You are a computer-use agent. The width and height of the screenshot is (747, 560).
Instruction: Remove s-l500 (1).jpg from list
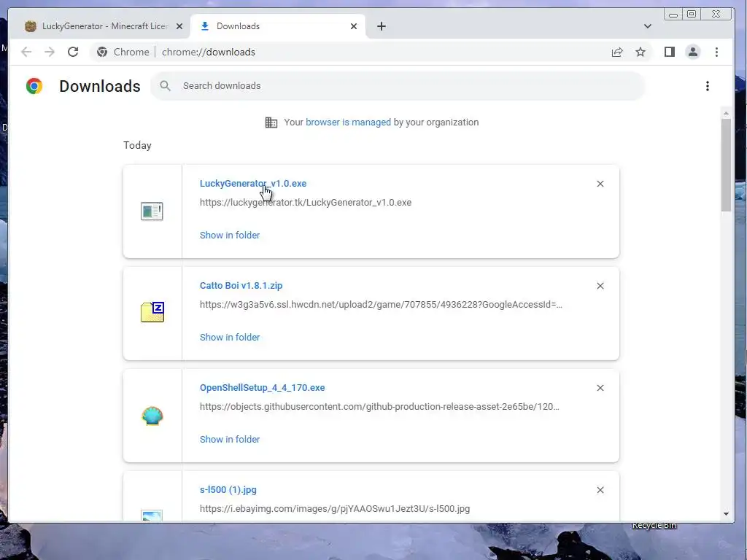tap(600, 490)
